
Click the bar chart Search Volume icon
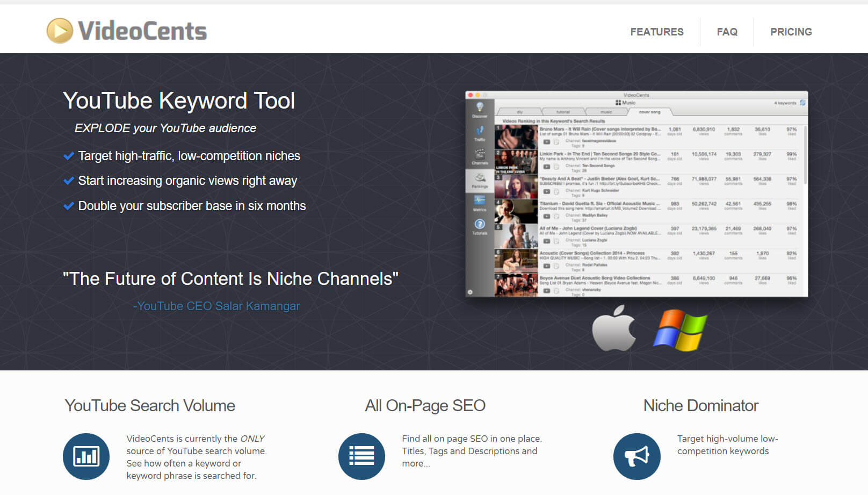tap(86, 456)
